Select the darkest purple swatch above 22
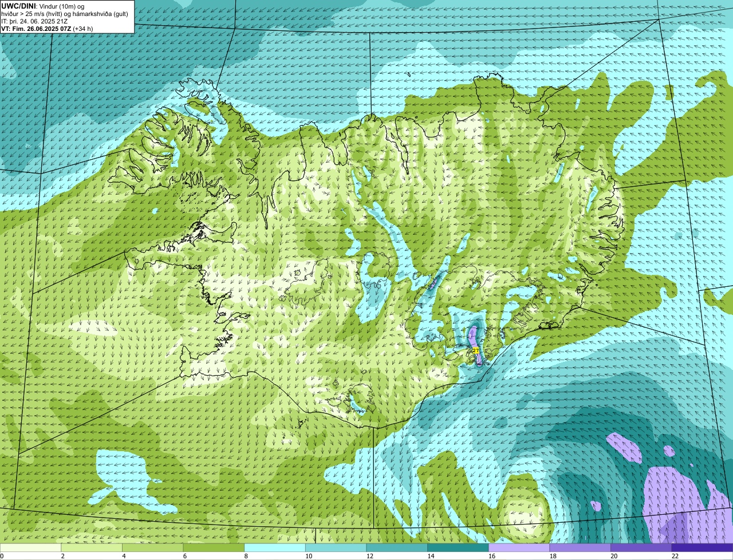 tap(702, 547)
